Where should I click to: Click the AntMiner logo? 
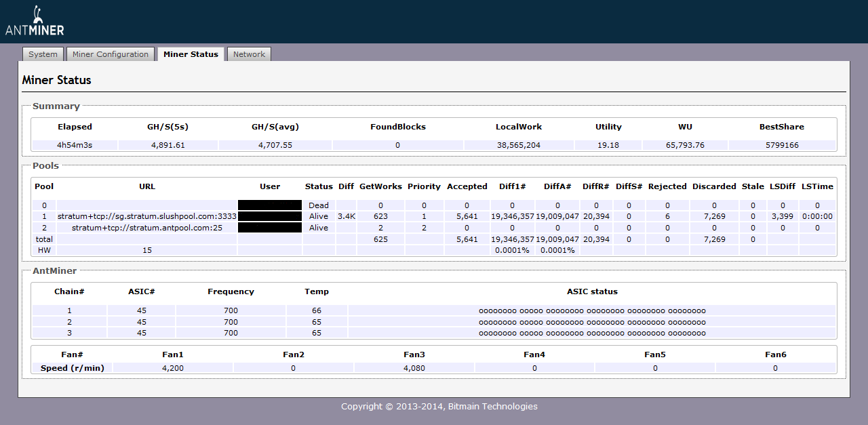(x=35, y=22)
